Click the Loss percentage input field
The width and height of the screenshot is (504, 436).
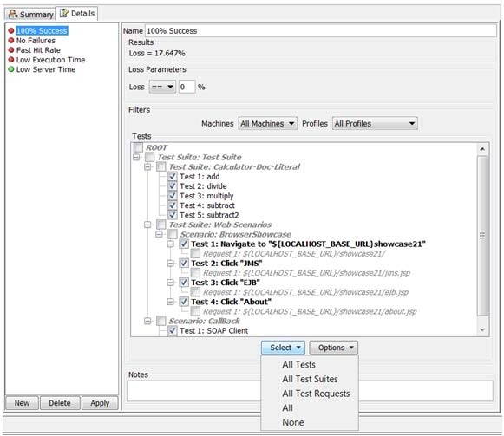[x=187, y=87]
